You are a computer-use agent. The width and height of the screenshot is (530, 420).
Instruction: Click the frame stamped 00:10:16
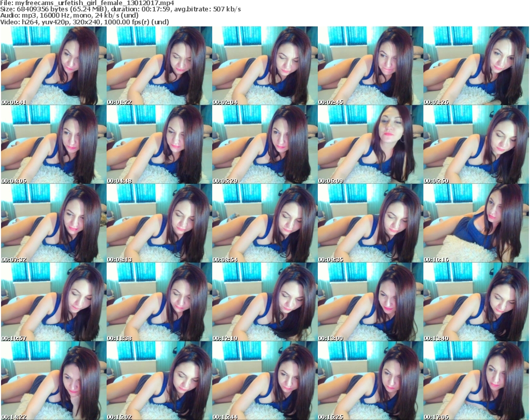click(x=476, y=223)
